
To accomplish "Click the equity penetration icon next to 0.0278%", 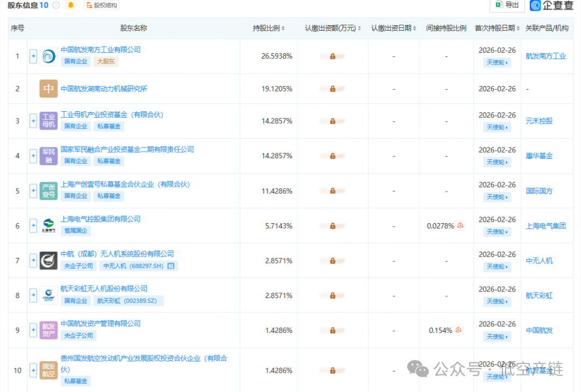I will click(460, 226).
